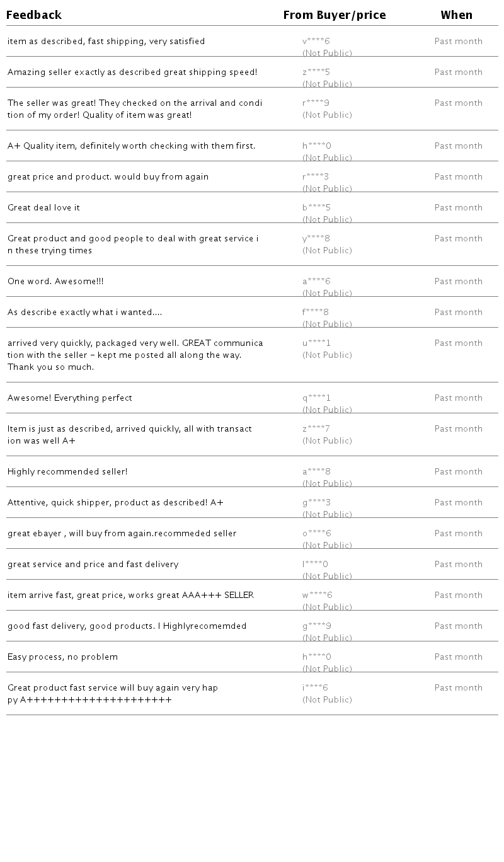Click buyer y****8 username
Viewport: 504px width, 862px height.
point(316,239)
